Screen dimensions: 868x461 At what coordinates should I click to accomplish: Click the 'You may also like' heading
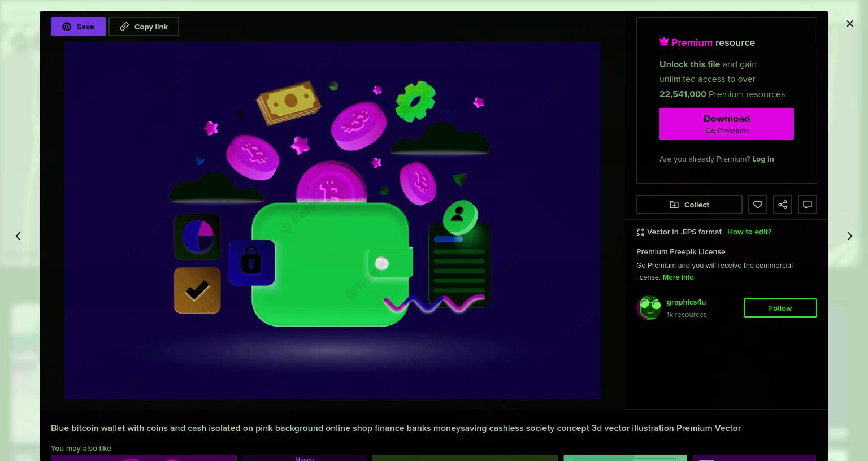pos(81,449)
